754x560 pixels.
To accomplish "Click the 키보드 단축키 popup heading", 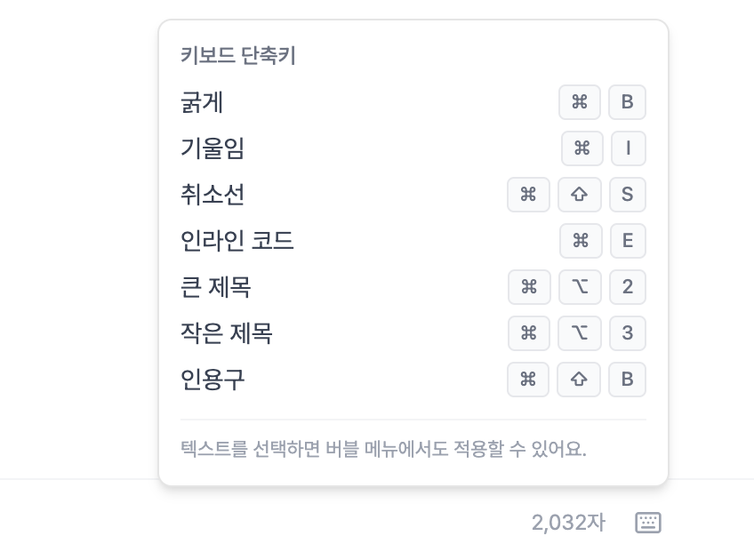I will (x=238, y=55).
